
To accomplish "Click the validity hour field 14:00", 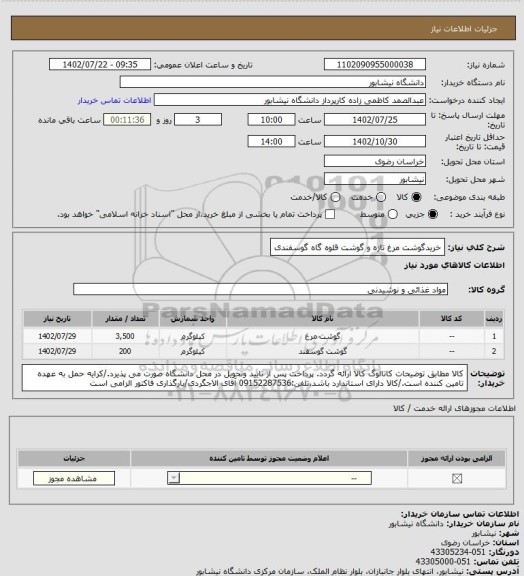I will (x=271, y=141).
